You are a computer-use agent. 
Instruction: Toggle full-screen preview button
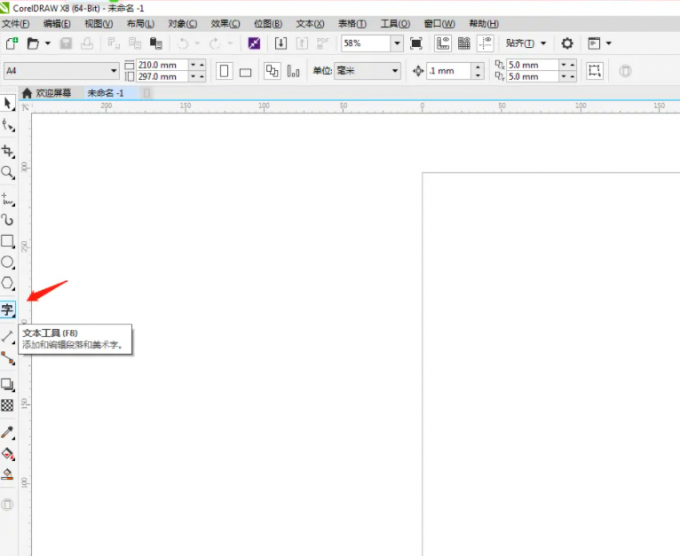pyautogui.click(x=416, y=44)
